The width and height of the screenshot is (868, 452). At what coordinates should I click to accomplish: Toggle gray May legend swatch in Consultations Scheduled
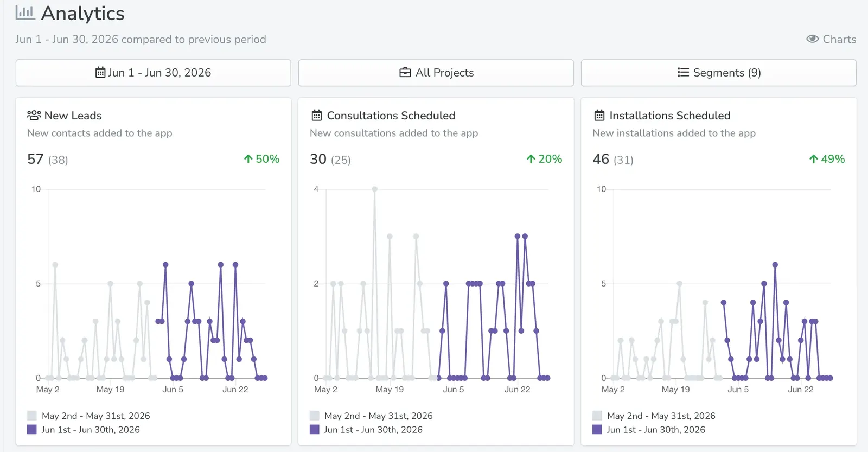click(315, 416)
